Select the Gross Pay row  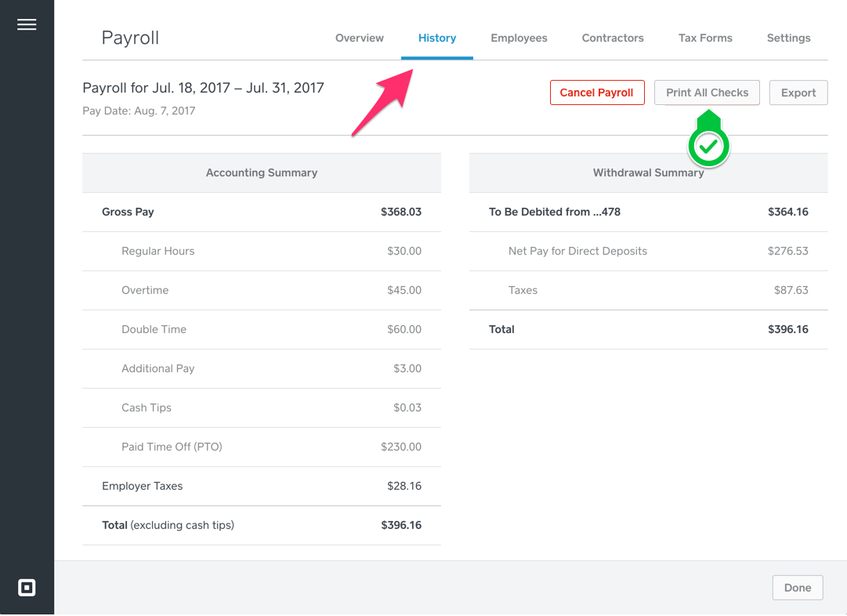pyautogui.click(x=262, y=212)
